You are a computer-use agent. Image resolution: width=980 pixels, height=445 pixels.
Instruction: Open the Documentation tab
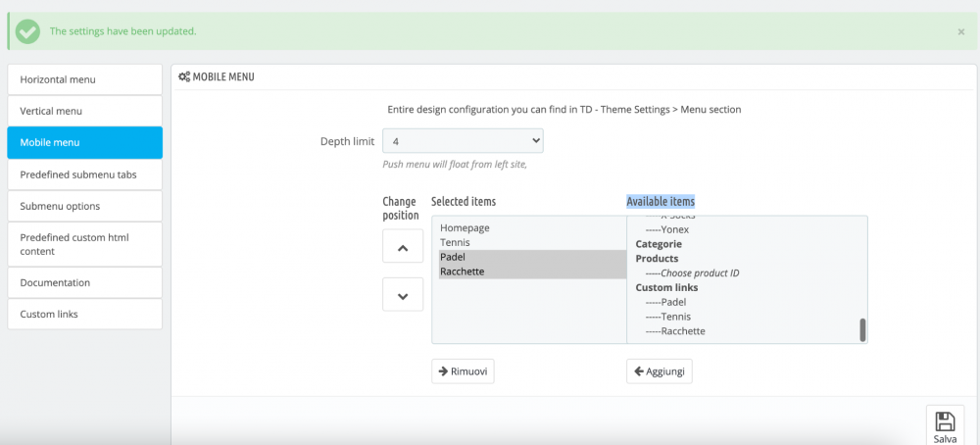[84, 282]
